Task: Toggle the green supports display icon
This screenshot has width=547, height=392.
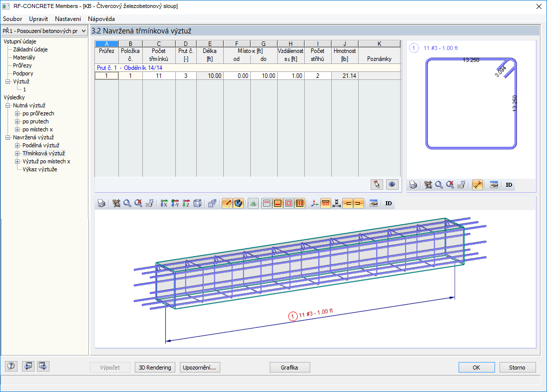Action: point(253,203)
